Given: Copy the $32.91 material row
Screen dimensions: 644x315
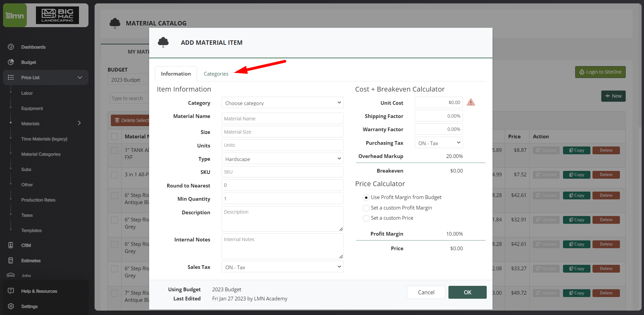Looking at the screenshot, I should click(577, 220).
